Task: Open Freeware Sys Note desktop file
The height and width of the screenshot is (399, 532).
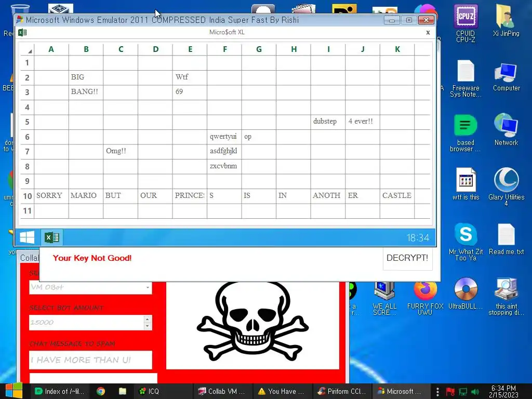Action: click(x=465, y=78)
